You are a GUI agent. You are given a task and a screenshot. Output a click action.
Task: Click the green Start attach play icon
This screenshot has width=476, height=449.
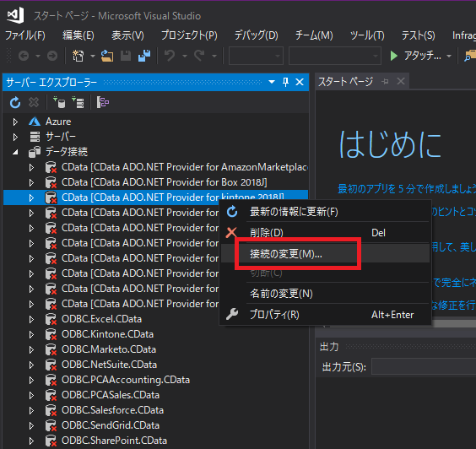[394, 56]
